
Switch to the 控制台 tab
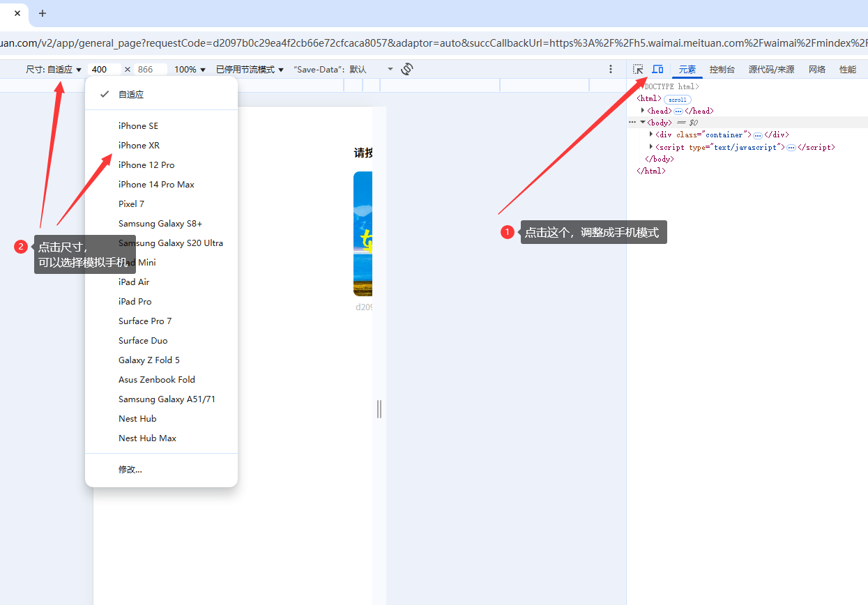tap(722, 70)
